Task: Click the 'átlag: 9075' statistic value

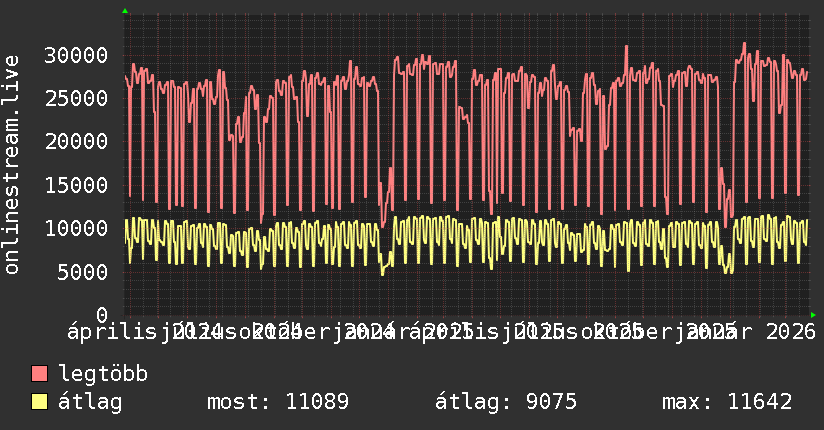Action: pos(506,403)
